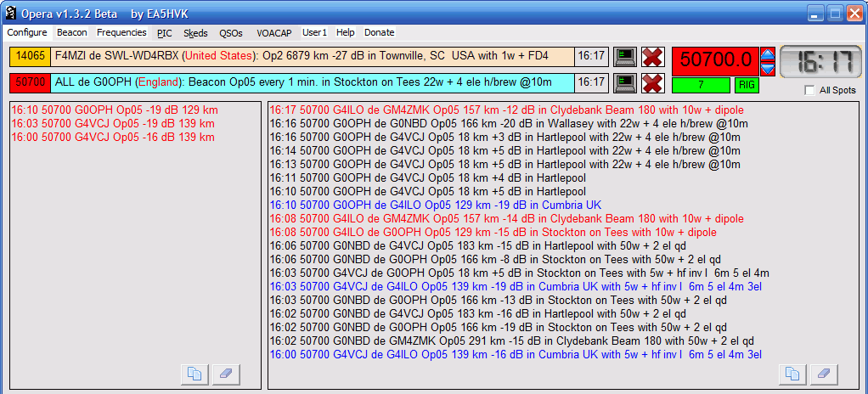Select left-panel spot 16:10 G0OPH -19 dB
Image resolution: width=868 pixels, height=394 pixels.
pyautogui.click(x=114, y=110)
